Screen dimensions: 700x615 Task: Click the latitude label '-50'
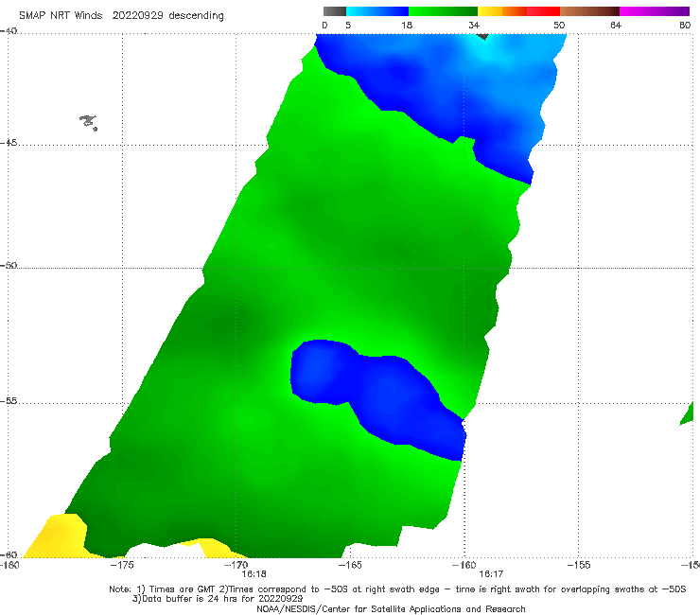(x=8, y=266)
